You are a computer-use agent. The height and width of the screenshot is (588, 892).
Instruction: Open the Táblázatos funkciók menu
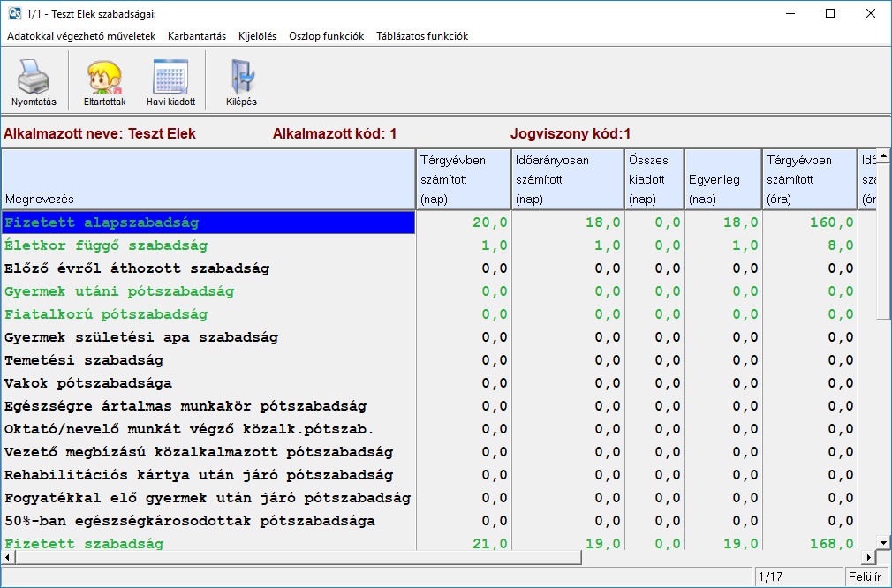(422, 36)
